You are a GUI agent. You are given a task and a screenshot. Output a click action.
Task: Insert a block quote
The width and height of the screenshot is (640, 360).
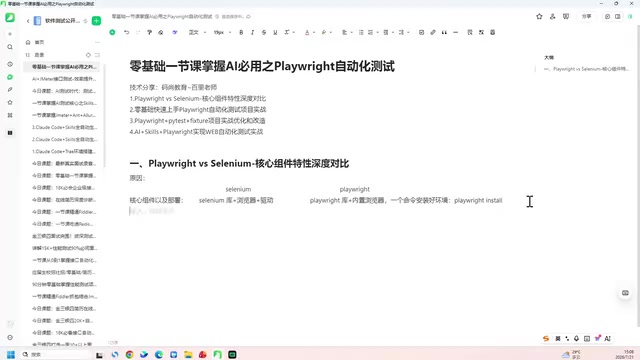tap(444, 32)
